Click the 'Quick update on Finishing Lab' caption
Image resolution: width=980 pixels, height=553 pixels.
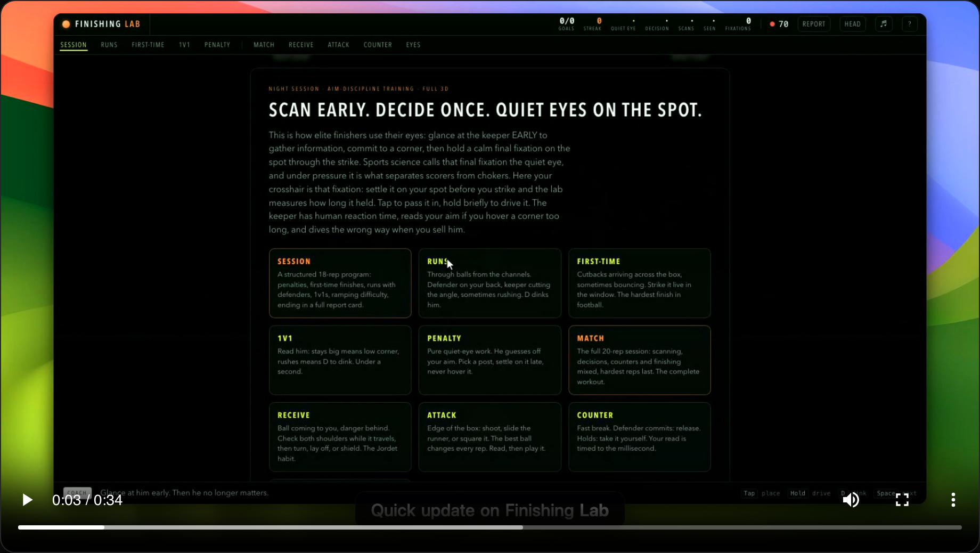click(x=489, y=510)
